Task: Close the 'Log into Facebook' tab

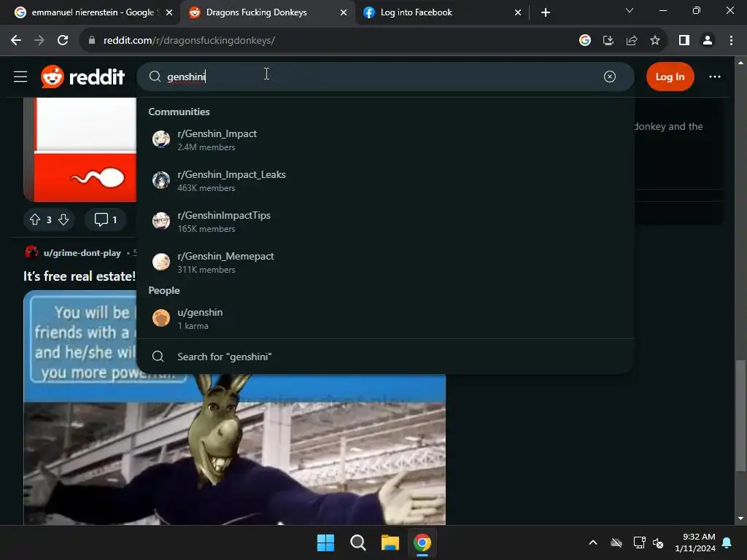Action: (518, 12)
